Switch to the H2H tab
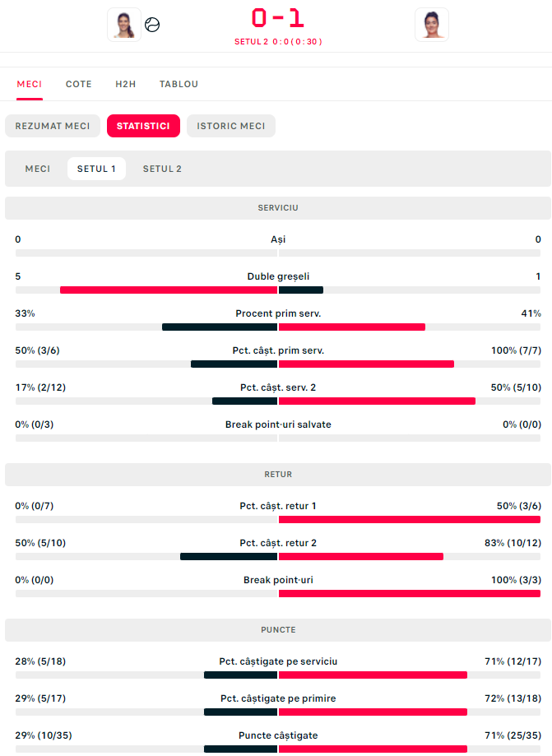Image resolution: width=552 pixels, height=756 pixels. (126, 84)
